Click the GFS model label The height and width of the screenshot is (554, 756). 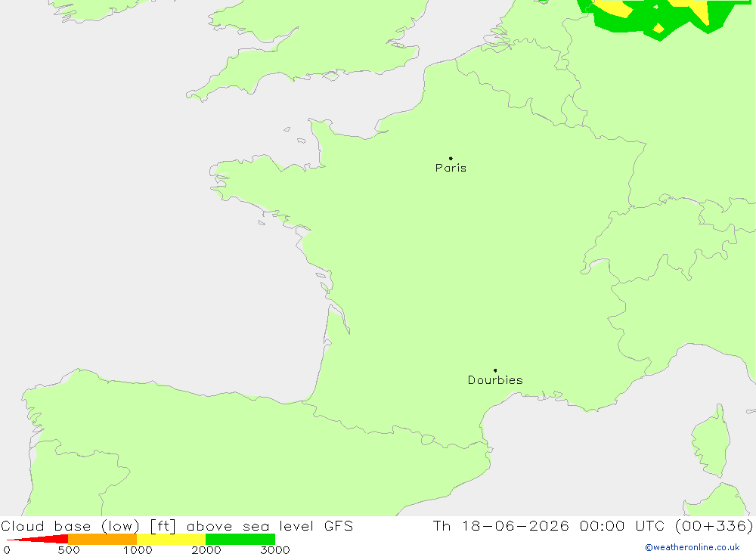[x=339, y=526]
